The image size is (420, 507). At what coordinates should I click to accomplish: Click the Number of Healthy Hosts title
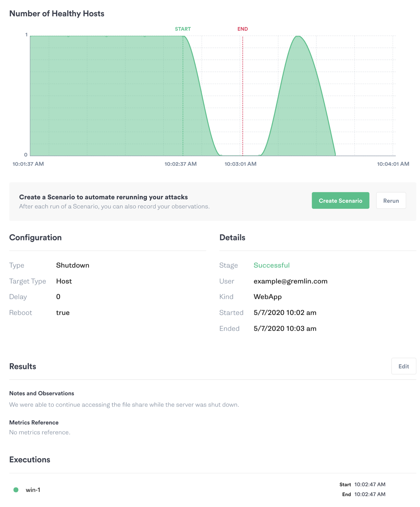(x=57, y=14)
